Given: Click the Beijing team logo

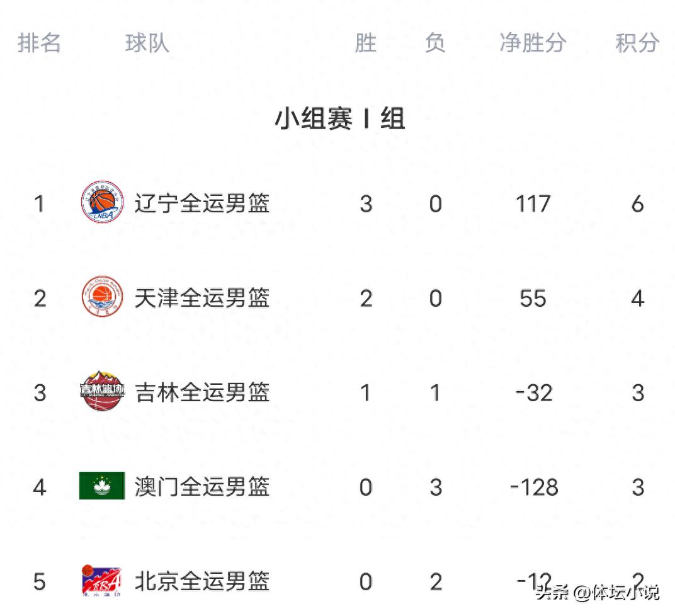Looking at the screenshot, I should pos(101,581).
